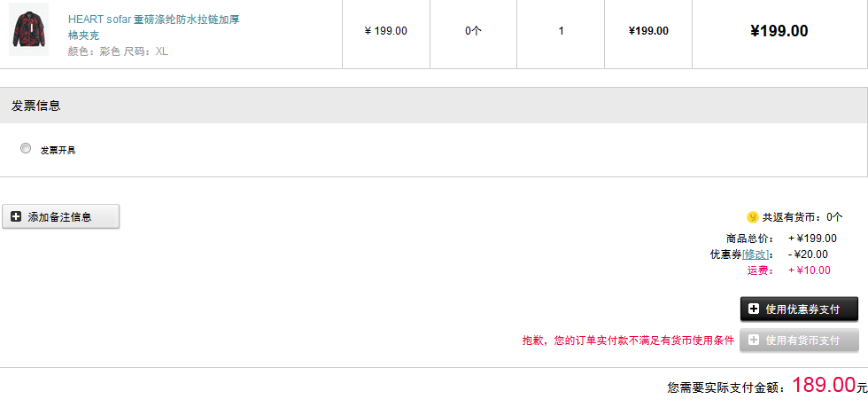Click the 修改 coupon link
The image size is (868, 407).
(756, 254)
